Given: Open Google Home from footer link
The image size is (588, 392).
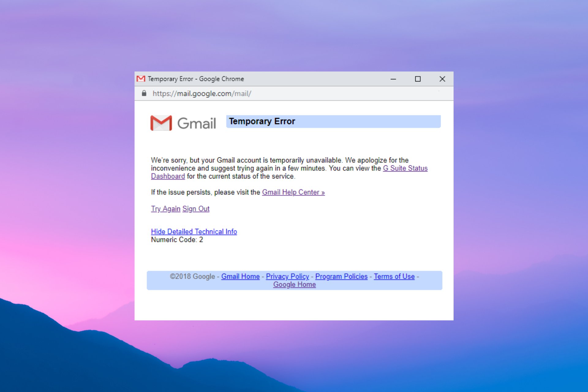Looking at the screenshot, I should [x=294, y=284].
